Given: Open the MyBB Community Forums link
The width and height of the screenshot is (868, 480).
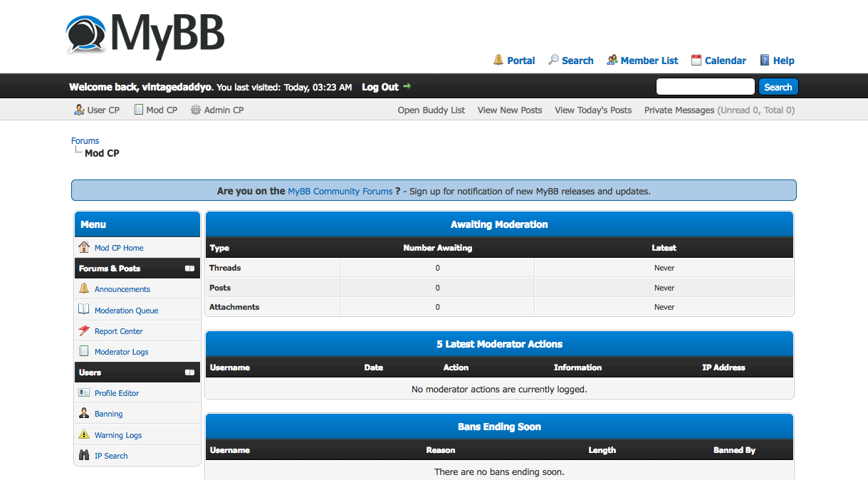Looking at the screenshot, I should pos(340,191).
